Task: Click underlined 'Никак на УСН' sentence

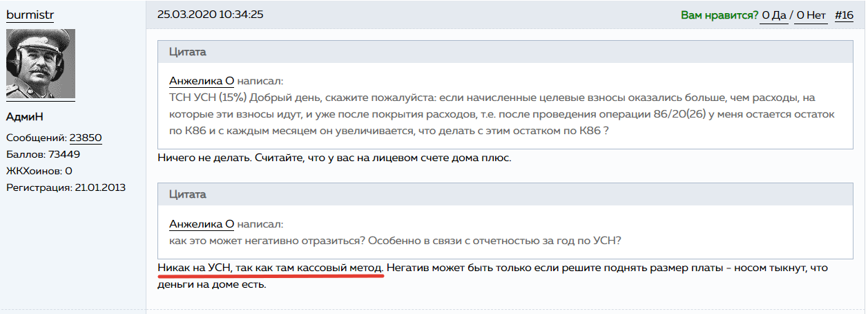Action: click(271, 268)
